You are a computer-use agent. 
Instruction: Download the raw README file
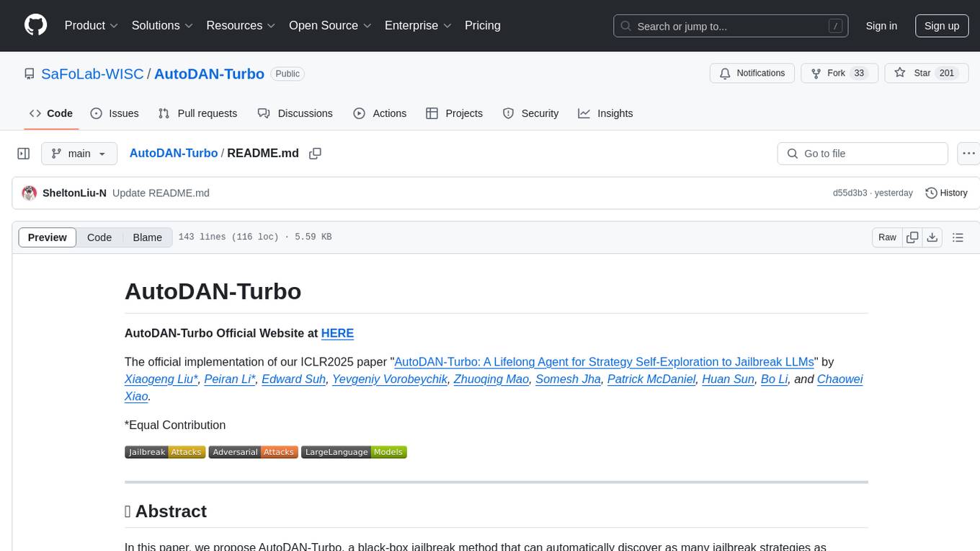(x=932, y=237)
